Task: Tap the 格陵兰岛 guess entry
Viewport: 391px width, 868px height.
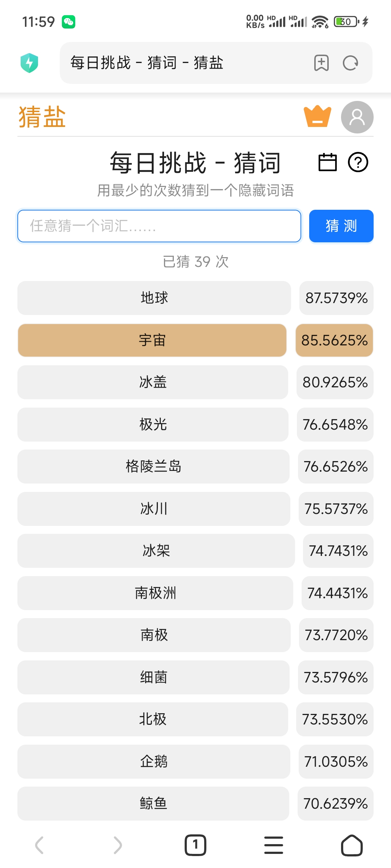Action: point(154,467)
